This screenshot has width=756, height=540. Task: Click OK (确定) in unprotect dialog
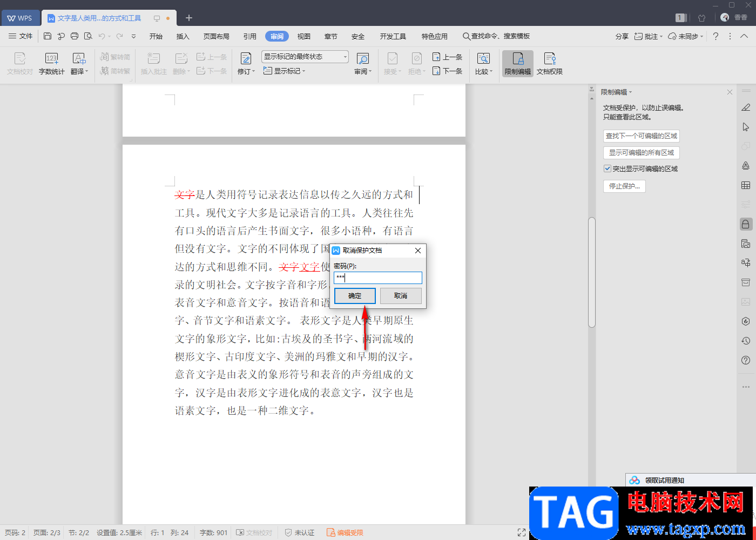coord(355,295)
